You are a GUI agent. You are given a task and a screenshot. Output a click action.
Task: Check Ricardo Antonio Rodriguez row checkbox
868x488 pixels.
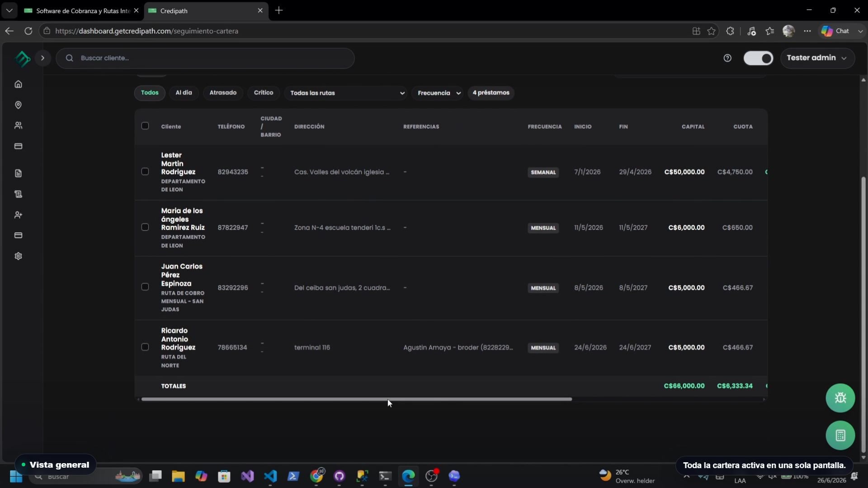click(x=145, y=347)
